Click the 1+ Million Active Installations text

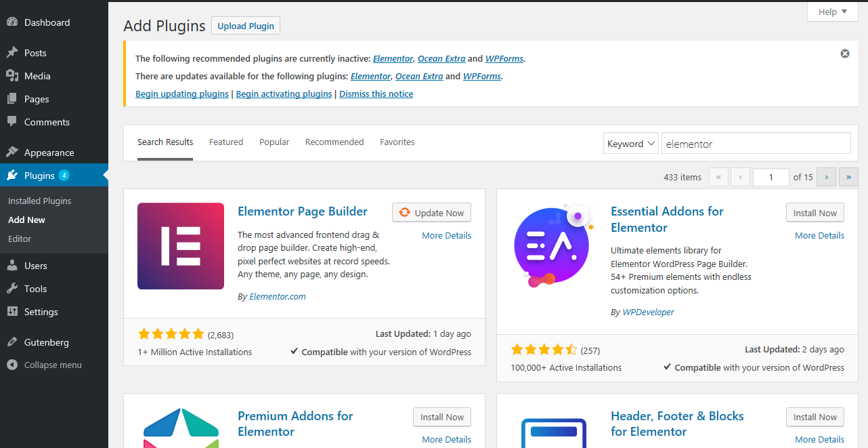coord(195,352)
